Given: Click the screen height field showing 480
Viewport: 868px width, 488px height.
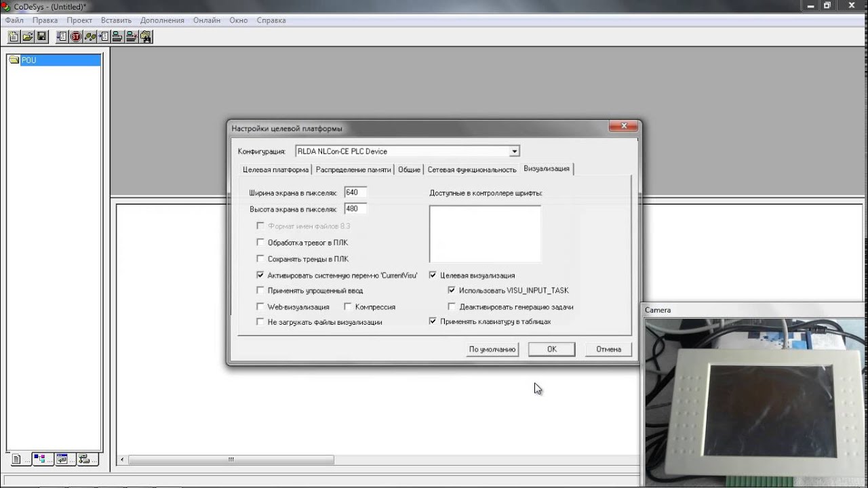Looking at the screenshot, I should 355,209.
